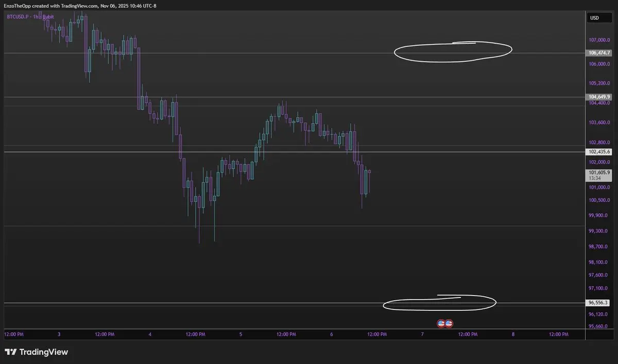Select the 106,474.7 price line label
The image size is (618, 364).
(599, 53)
